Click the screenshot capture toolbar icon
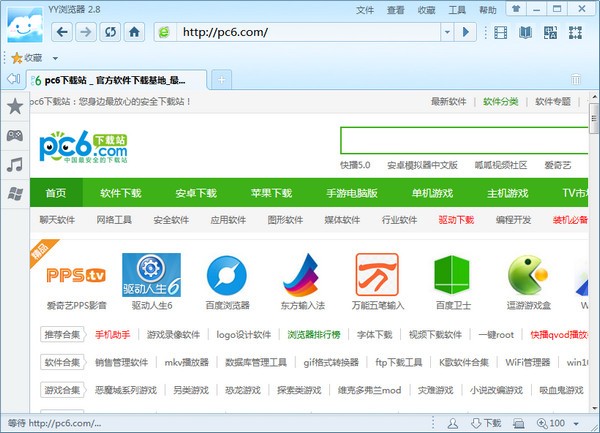 click(x=575, y=33)
